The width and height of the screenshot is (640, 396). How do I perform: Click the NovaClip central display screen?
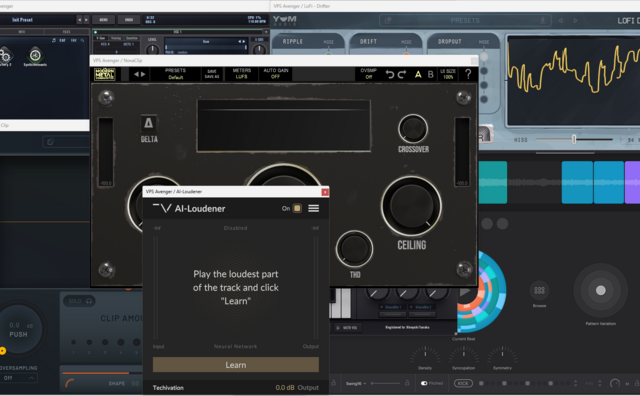tap(284, 126)
